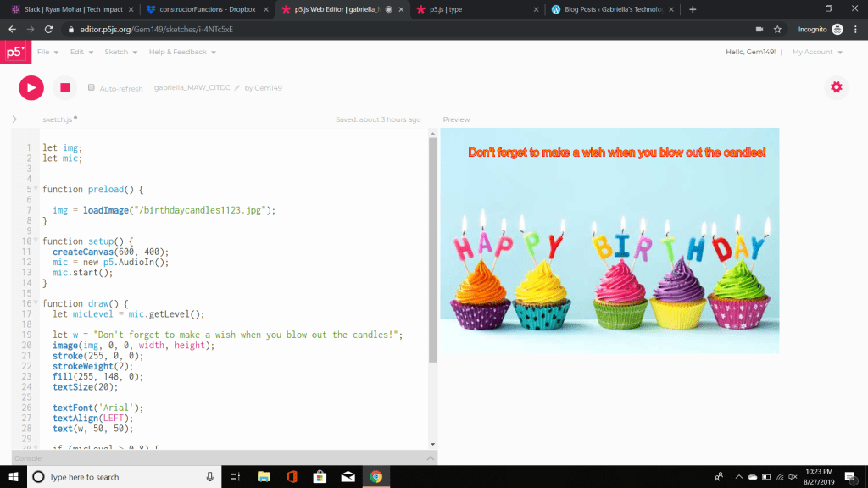Screen dimensions: 868x488
Task: Reload the page in browser
Action: tap(49, 29)
